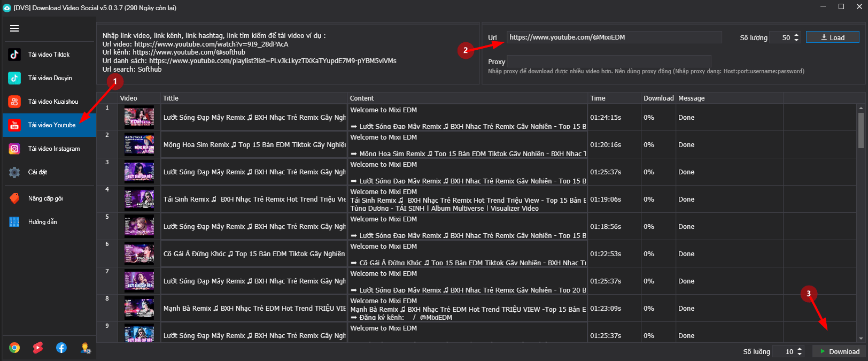Image resolution: width=868 pixels, height=361 pixels.
Task: Open the hamburger menu icon
Action: [x=14, y=28]
